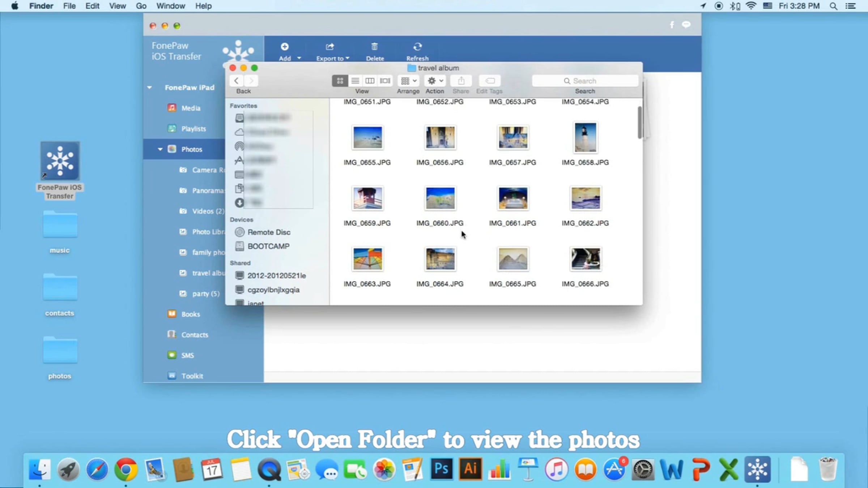This screenshot has height=488, width=868.
Task: Click the Delete trash icon
Action: (374, 47)
